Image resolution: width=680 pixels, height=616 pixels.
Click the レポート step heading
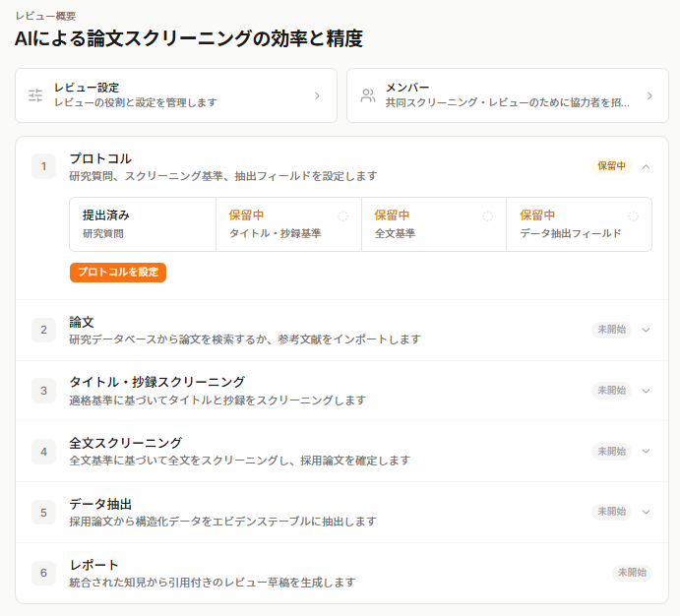point(94,565)
